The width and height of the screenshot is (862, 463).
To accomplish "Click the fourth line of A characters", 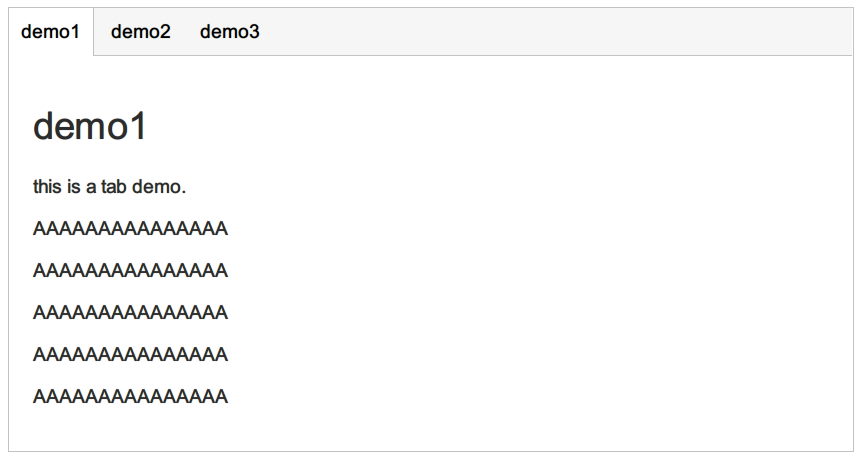I will tap(130, 355).
